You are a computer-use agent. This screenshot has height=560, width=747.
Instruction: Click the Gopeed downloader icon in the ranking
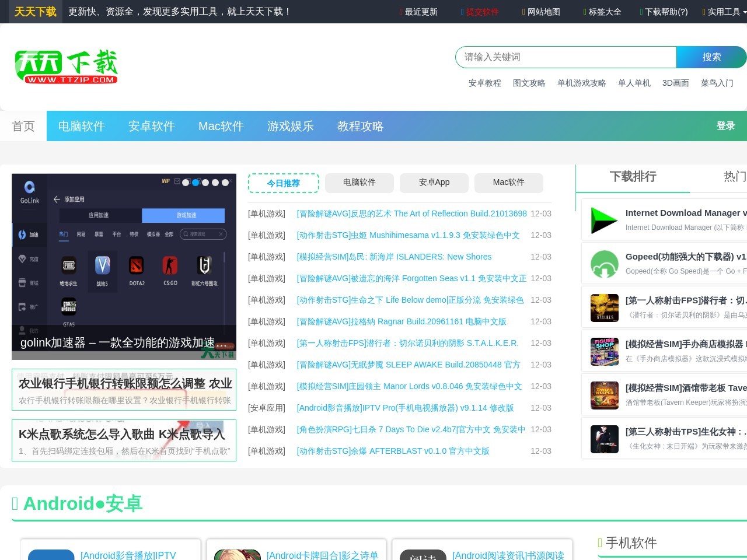604,264
